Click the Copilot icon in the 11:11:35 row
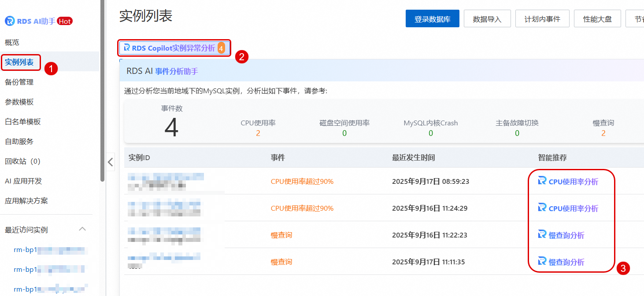The width and height of the screenshot is (644, 296). click(x=542, y=261)
